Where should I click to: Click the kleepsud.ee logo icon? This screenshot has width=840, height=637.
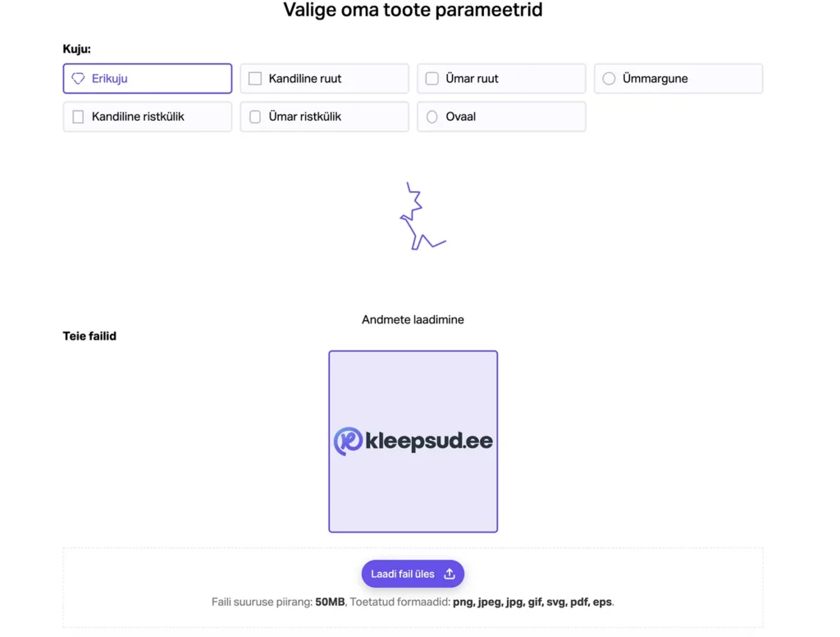coord(348,442)
